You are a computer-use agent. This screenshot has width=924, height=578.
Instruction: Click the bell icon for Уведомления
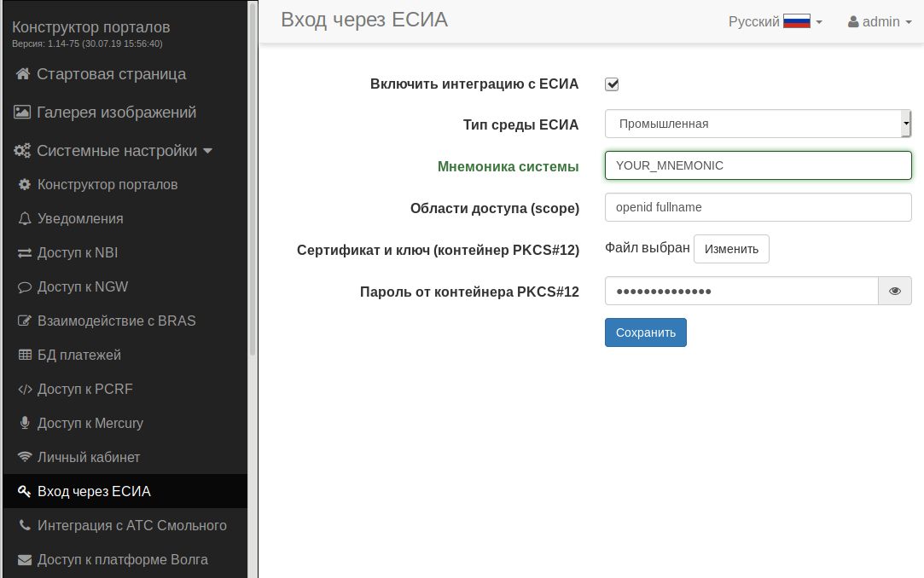pyautogui.click(x=25, y=219)
